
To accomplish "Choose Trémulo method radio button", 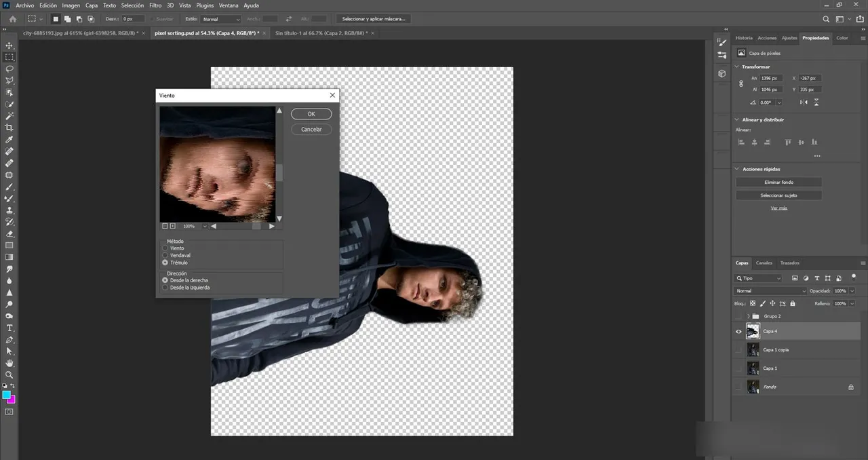I will pyautogui.click(x=165, y=263).
